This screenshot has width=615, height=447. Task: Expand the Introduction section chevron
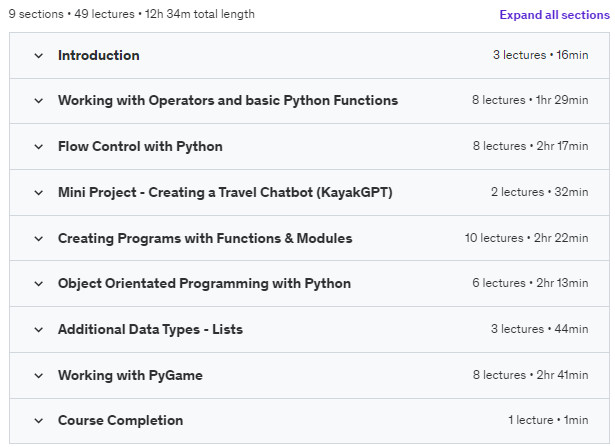pos(38,56)
